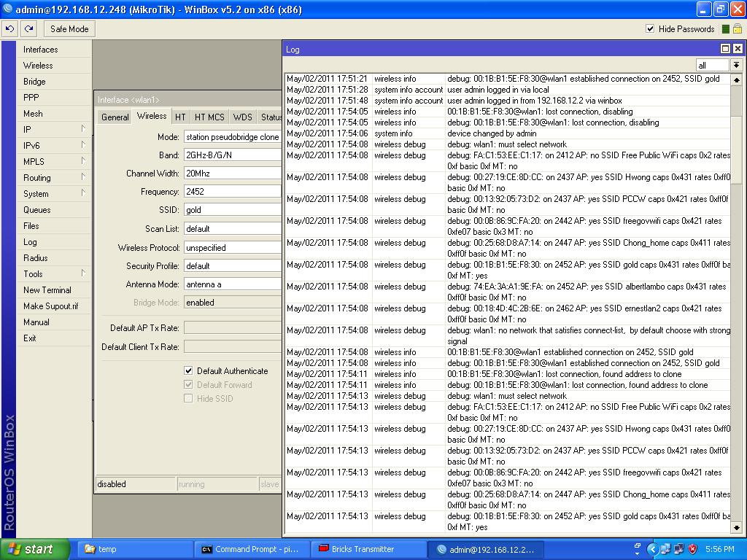
Task: Open the Mesh menu item
Action: pyautogui.click(x=53, y=114)
